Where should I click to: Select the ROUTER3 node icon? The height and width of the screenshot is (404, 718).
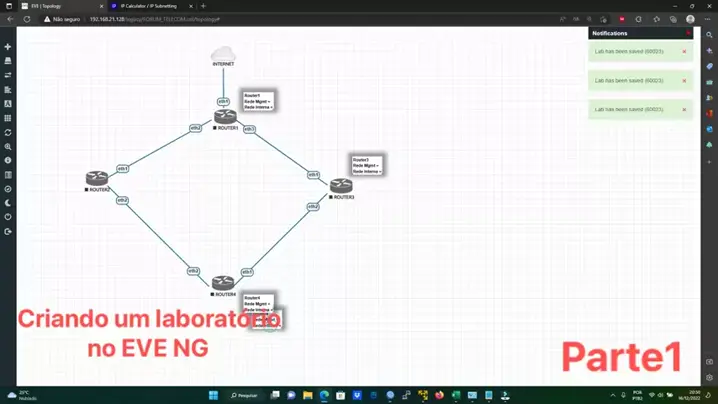click(x=341, y=185)
